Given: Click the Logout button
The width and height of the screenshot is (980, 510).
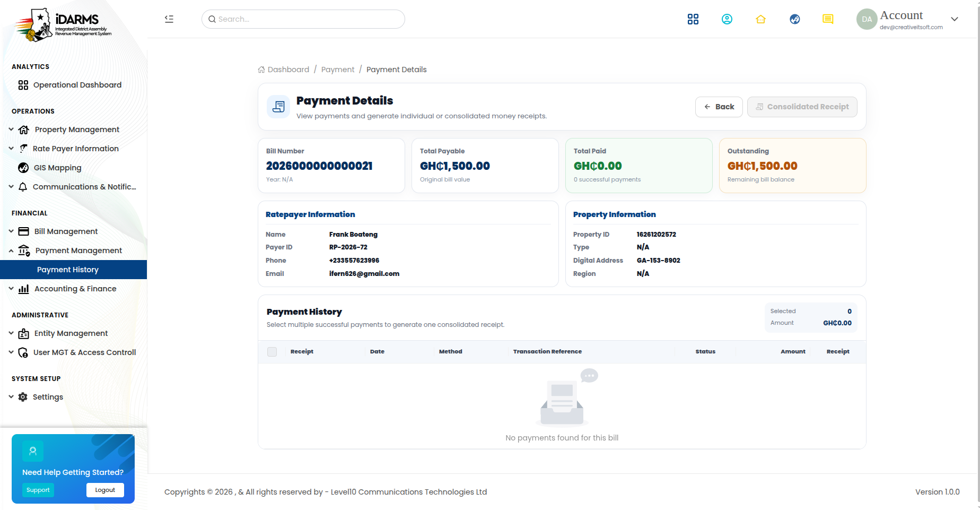Looking at the screenshot, I should [x=105, y=490].
